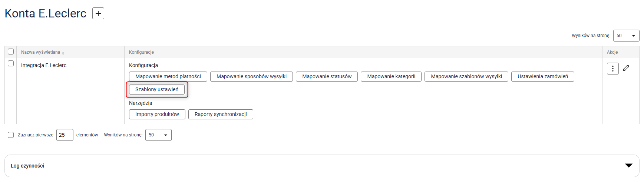Image resolution: width=644 pixels, height=182 pixels.
Task: Expand the Log czynności panel
Action: click(628, 166)
